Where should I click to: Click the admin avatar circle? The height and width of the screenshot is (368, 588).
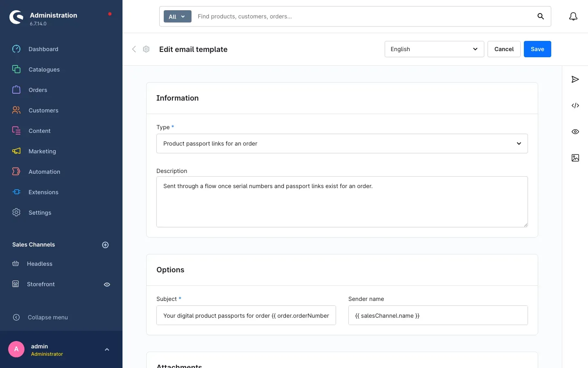point(16,349)
